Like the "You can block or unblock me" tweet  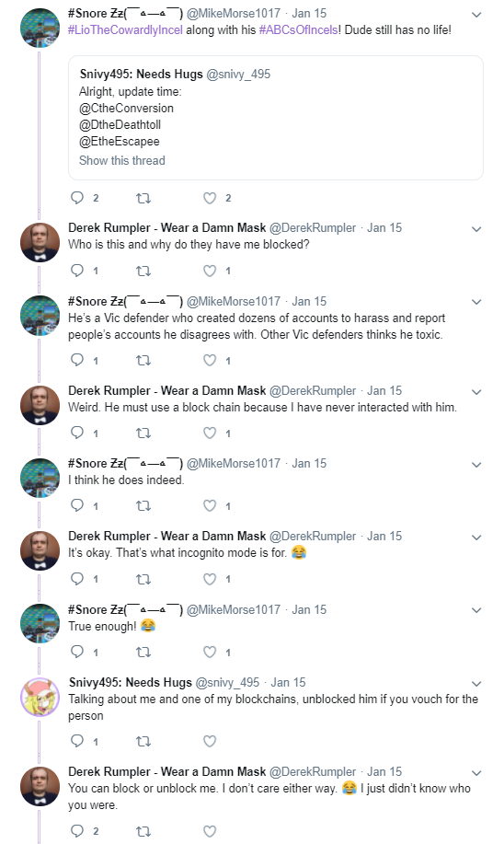(x=210, y=831)
